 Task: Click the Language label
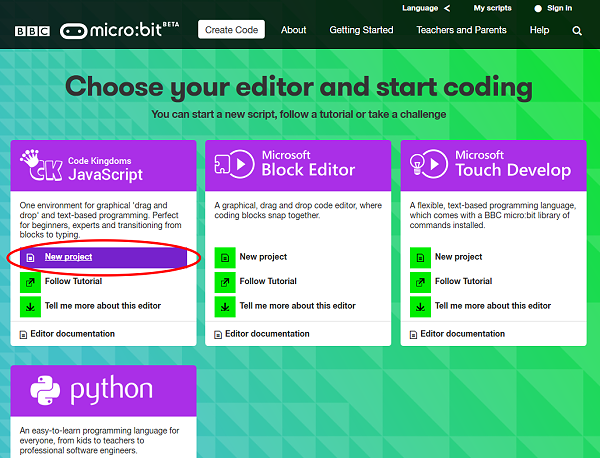pos(420,8)
